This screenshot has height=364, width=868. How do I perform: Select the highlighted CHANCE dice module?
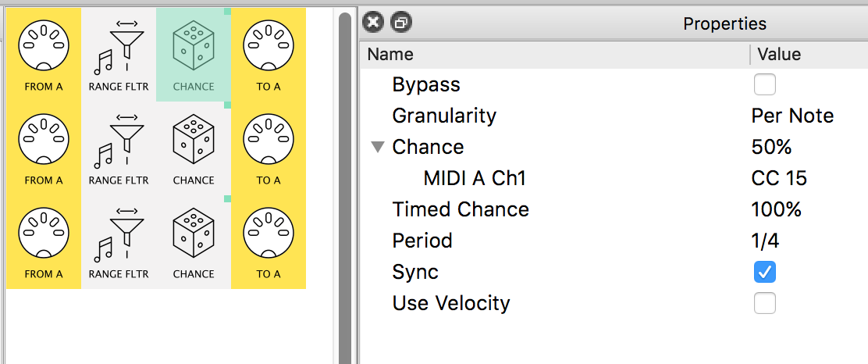click(194, 55)
